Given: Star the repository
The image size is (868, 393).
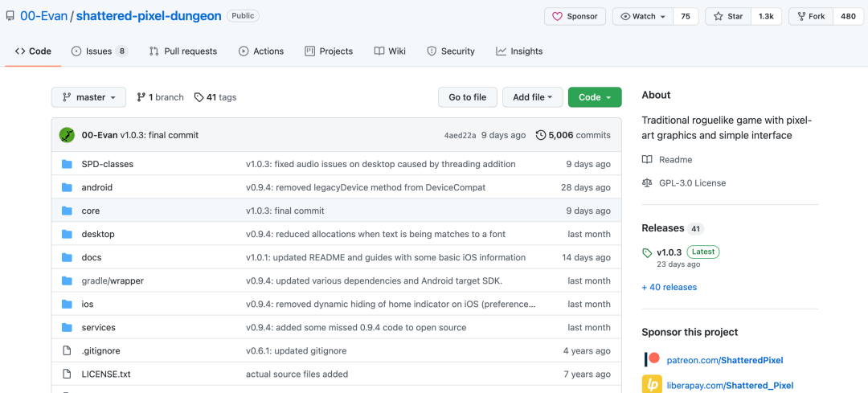Looking at the screenshot, I should coord(728,16).
